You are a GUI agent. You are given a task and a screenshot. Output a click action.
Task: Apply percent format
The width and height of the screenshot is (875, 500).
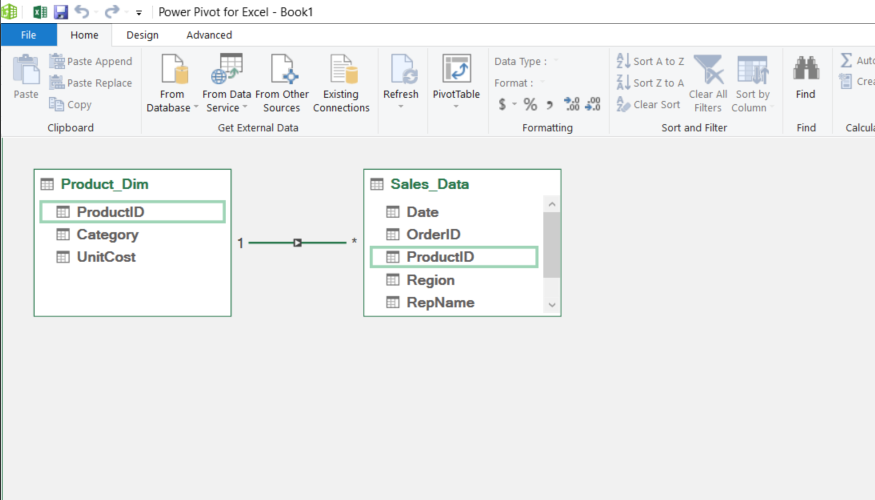click(530, 104)
